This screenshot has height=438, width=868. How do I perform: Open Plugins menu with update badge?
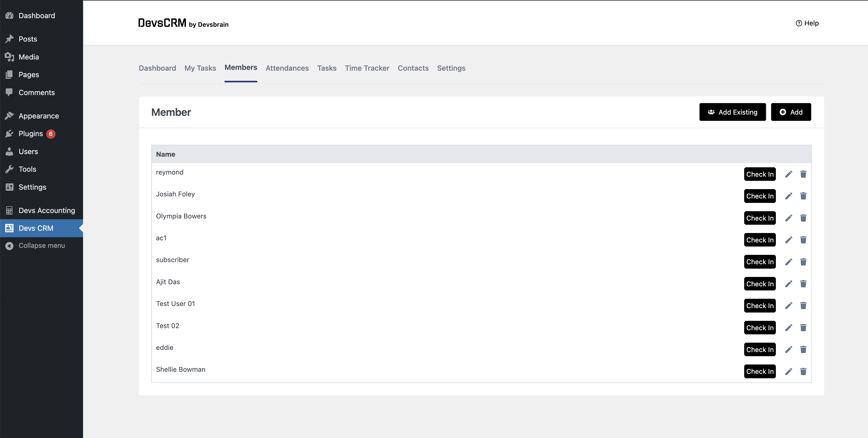click(x=31, y=134)
